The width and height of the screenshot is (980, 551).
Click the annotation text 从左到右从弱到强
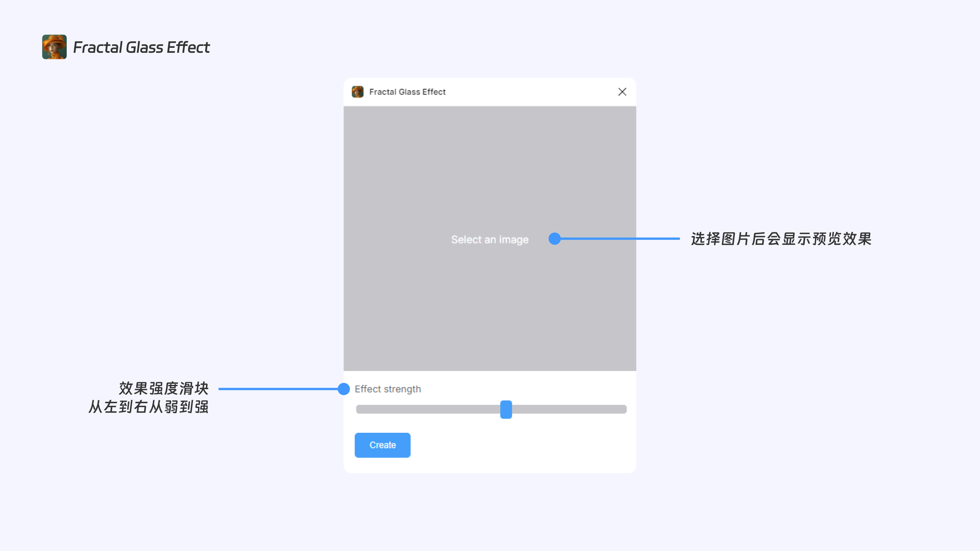149,407
